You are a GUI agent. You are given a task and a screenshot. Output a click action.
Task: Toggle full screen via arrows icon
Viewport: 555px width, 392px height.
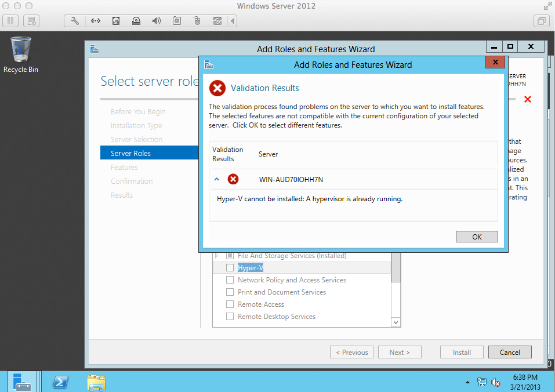point(547,6)
